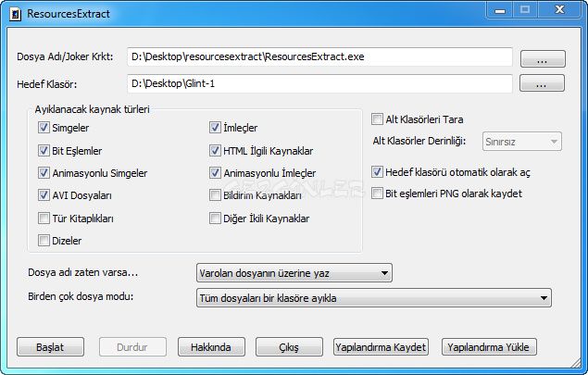Click the Durdur button

132,347
